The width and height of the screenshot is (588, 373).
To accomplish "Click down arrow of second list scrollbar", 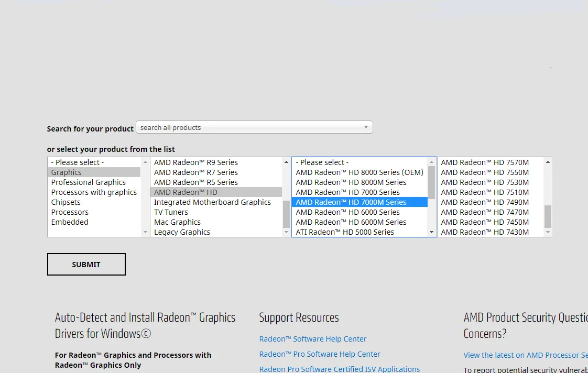I will (286, 233).
